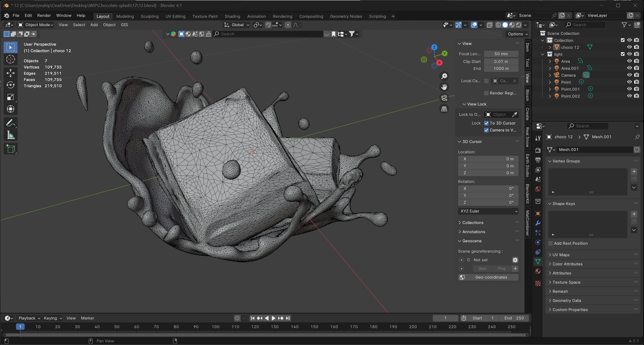
Task: Toggle X-ray display mode
Action: [490, 25]
